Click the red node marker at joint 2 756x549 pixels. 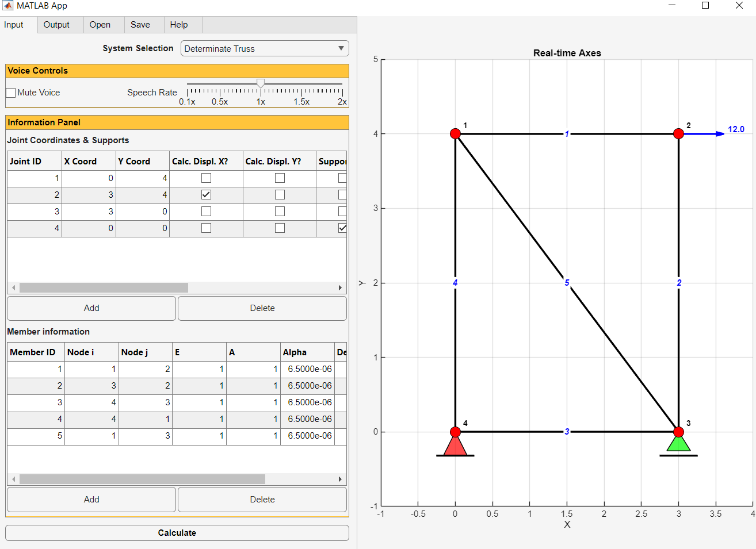(x=678, y=134)
